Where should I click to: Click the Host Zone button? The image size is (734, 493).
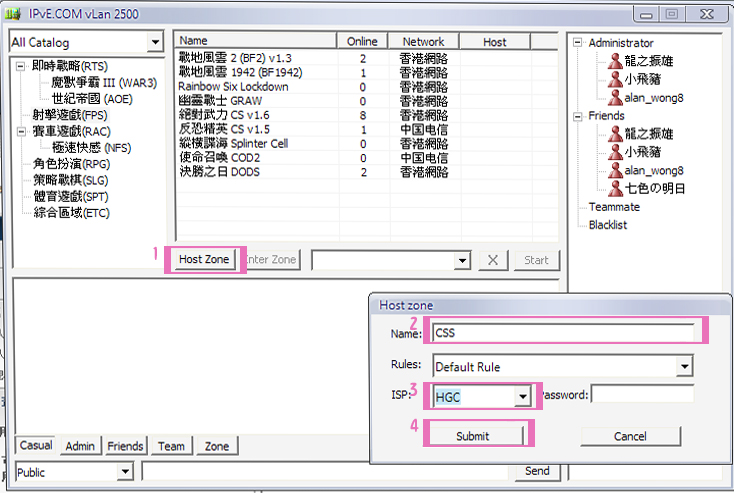[204, 259]
